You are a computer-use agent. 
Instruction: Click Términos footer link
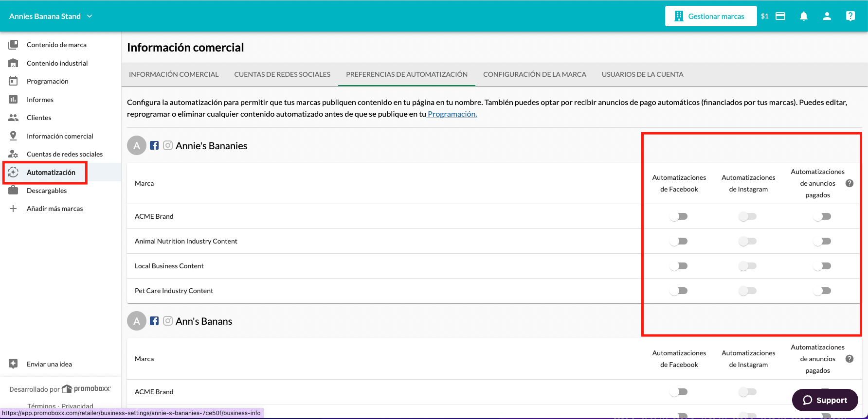click(42, 406)
